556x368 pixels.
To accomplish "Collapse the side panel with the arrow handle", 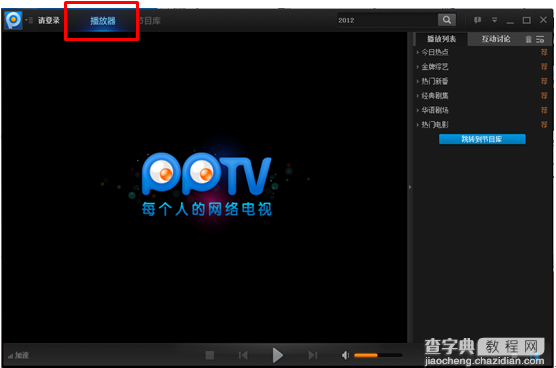I will click(x=410, y=187).
